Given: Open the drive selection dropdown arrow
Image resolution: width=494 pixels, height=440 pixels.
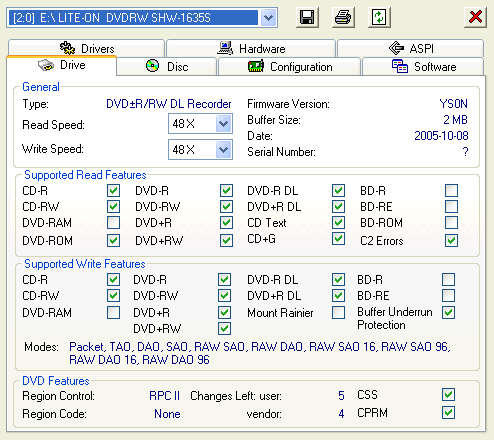Looking at the screenshot, I should pos(268,17).
